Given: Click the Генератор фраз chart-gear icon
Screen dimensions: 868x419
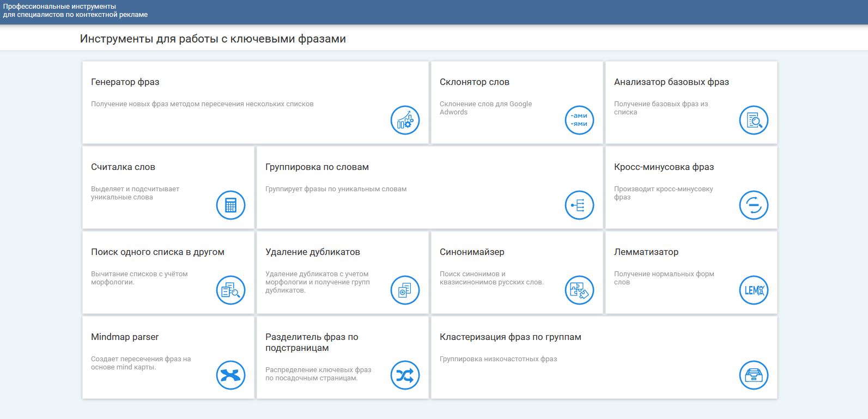Looking at the screenshot, I should point(405,120).
